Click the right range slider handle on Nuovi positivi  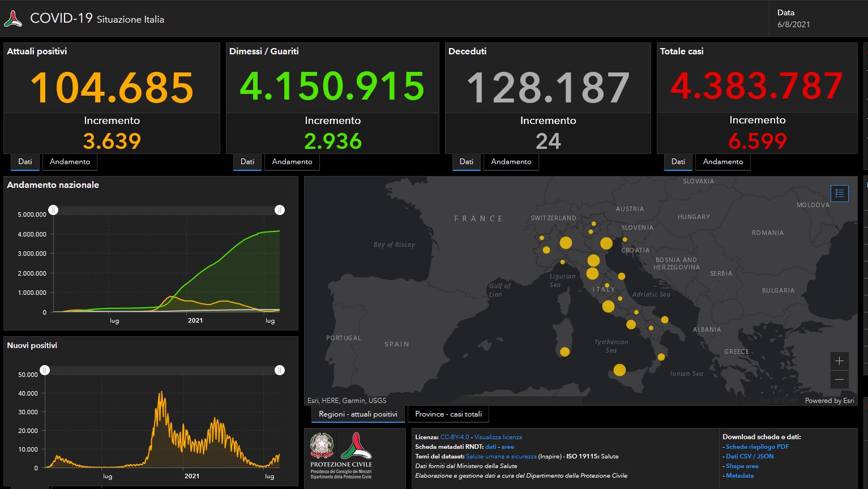280,370
